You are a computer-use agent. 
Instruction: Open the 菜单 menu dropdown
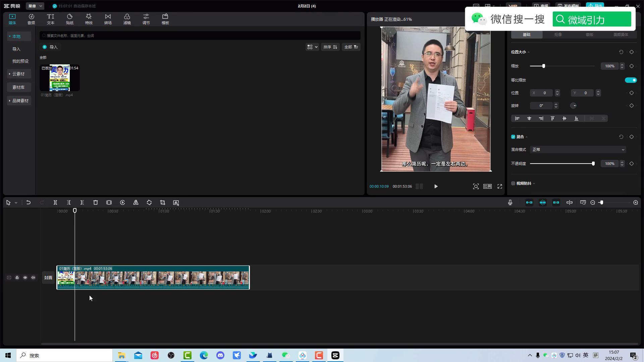tap(35, 6)
